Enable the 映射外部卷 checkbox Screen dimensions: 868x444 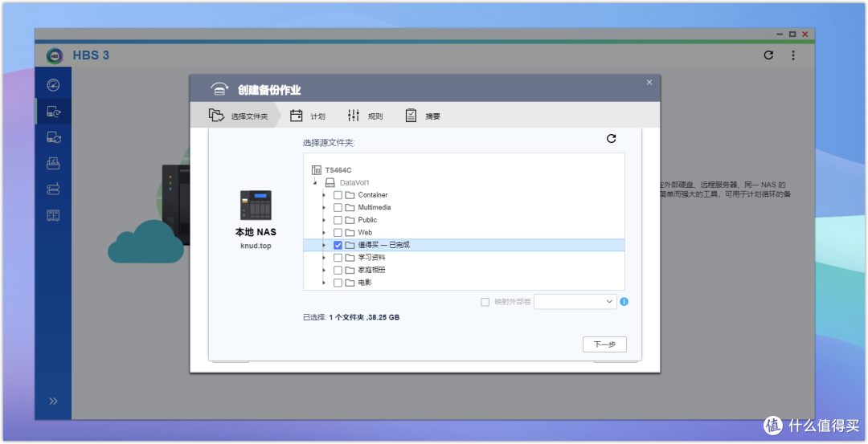click(x=485, y=302)
